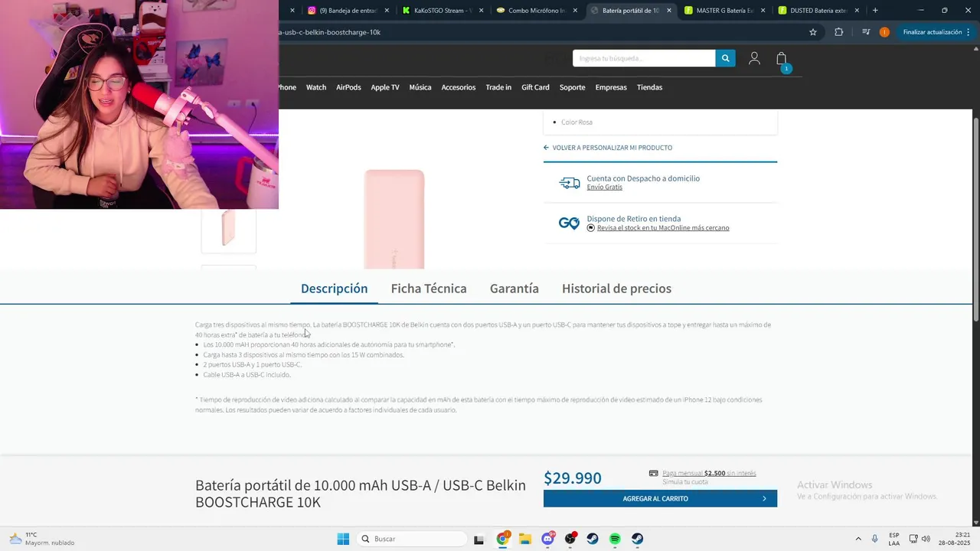Image resolution: width=980 pixels, height=551 pixels.
Task: Open the Watch menu item
Action: pos(316,87)
